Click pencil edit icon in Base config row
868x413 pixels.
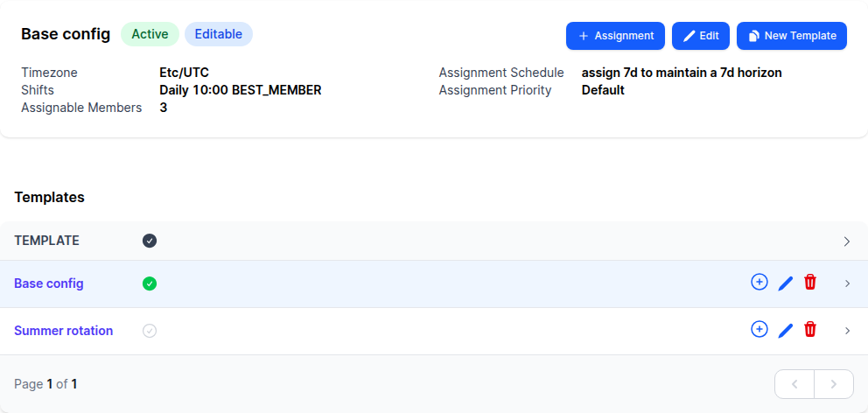[785, 283]
